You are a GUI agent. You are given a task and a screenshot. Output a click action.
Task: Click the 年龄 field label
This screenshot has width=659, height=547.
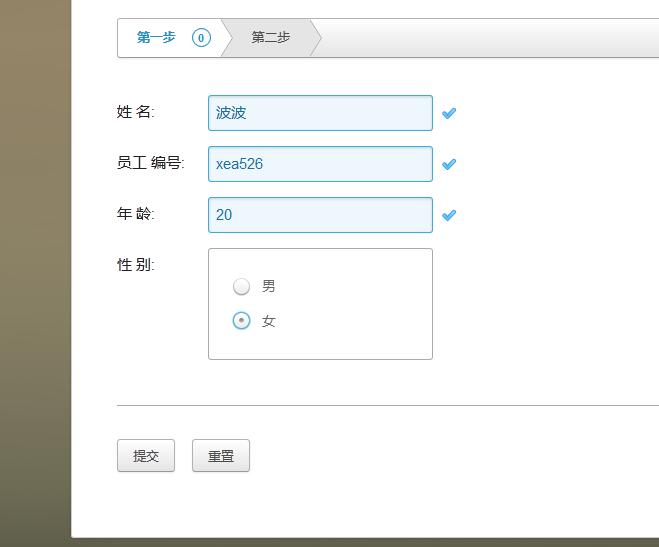point(135,214)
